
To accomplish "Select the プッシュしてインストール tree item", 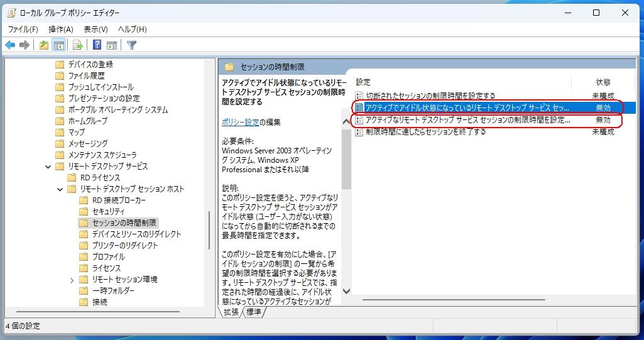I will point(101,87).
